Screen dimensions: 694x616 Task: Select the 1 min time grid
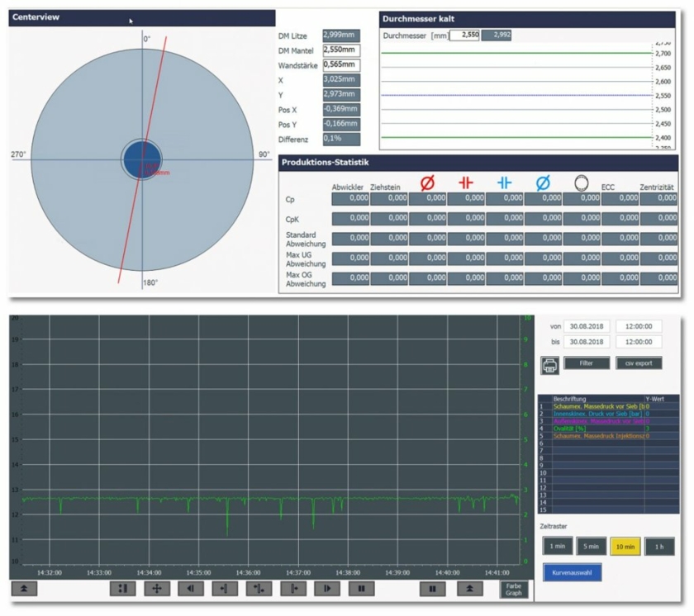click(x=557, y=546)
